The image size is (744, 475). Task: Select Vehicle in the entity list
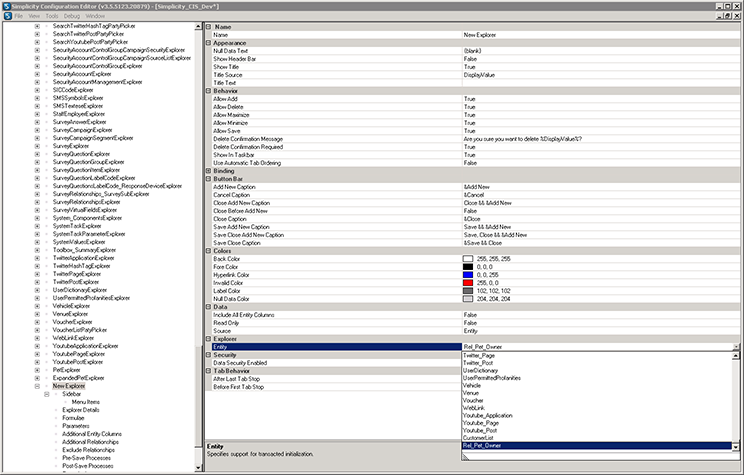472,385
